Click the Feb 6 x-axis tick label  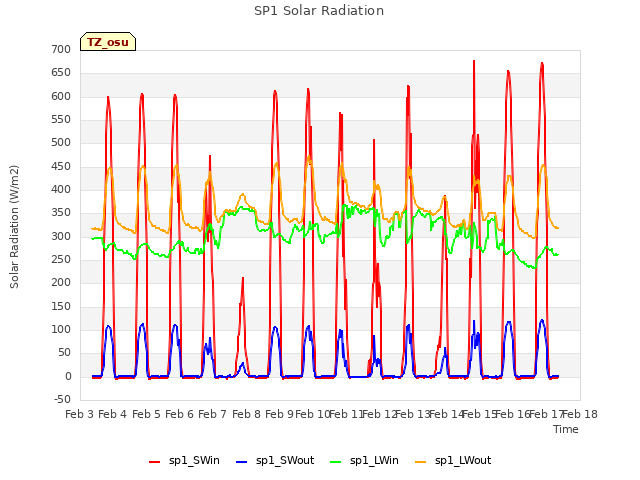[x=180, y=414]
